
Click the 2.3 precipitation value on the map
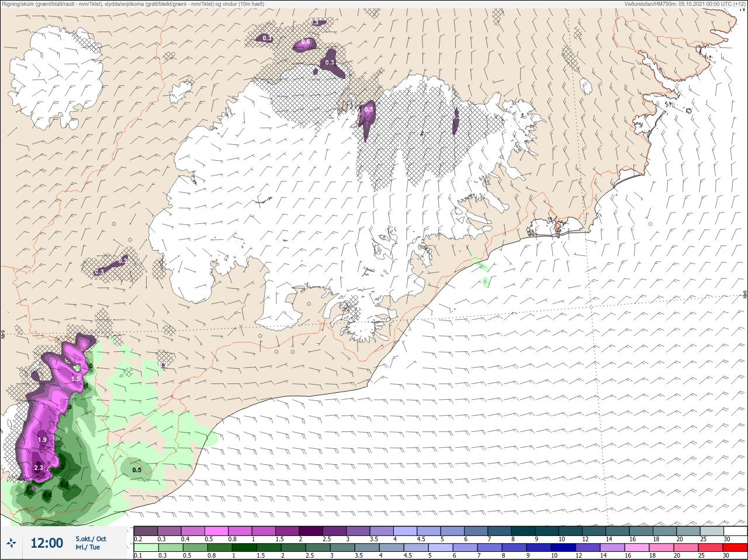[39, 468]
